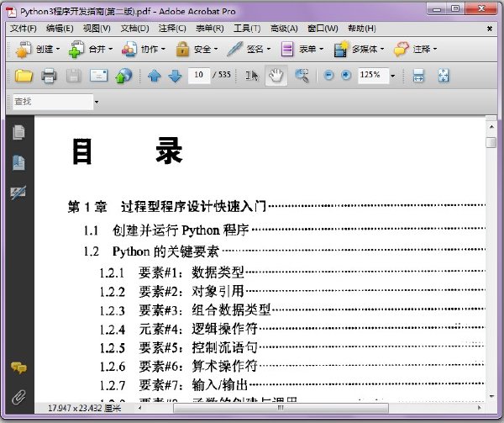
Task: Click the 第1章 过程型程序设计快速入门 heading
Action: 167,206
